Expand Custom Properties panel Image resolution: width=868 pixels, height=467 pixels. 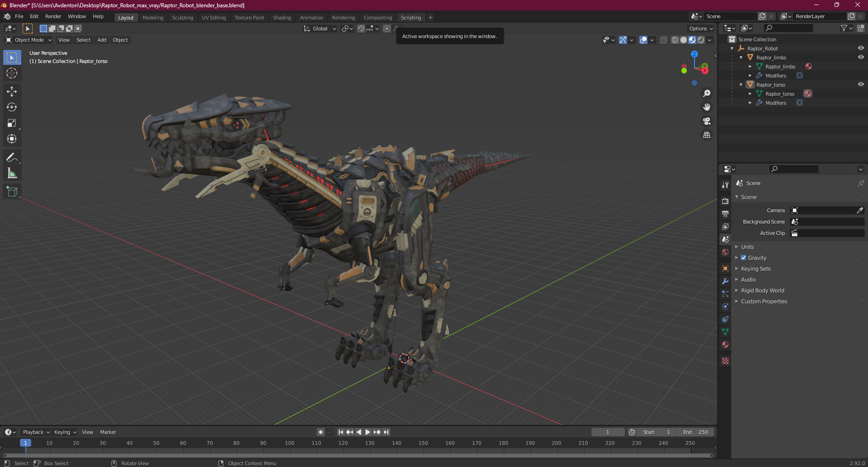pyautogui.click(x=764, y=301)
